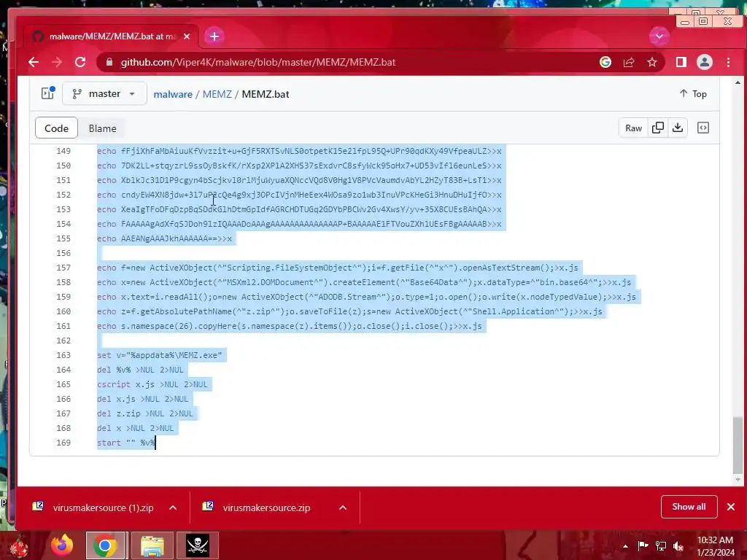Copy raw file contents
The width and height of the screenshot is (747, 560).
click(x=657, y=128)
